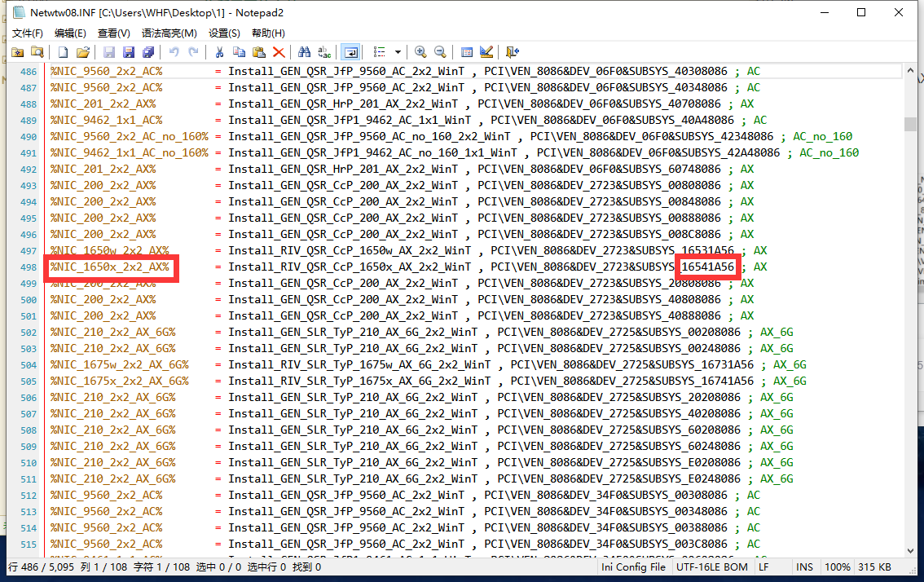Image resolution: width=924 pixels, height=582 pixels.
Task: Click %NIC_1650w_2x2_AX% on line 497
Action: coord(110,250)
